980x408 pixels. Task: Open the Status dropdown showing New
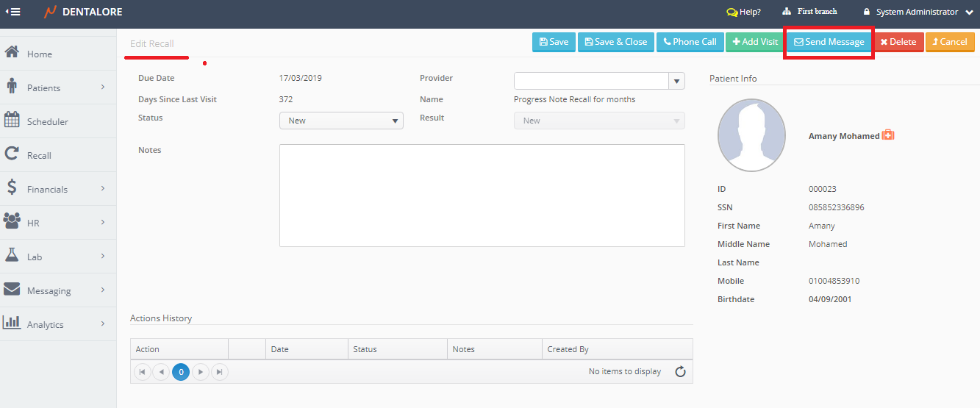[341, 121]
